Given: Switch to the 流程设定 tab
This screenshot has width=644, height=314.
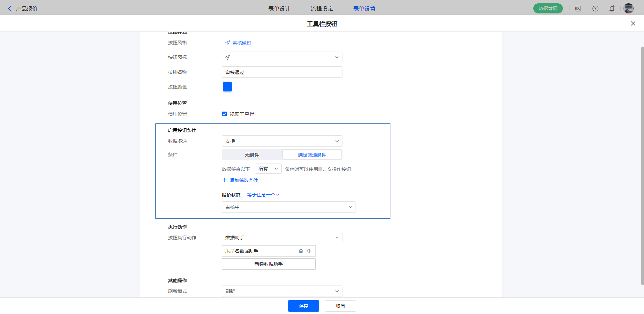Looking at the screenshot, I should tap(322, 9).
